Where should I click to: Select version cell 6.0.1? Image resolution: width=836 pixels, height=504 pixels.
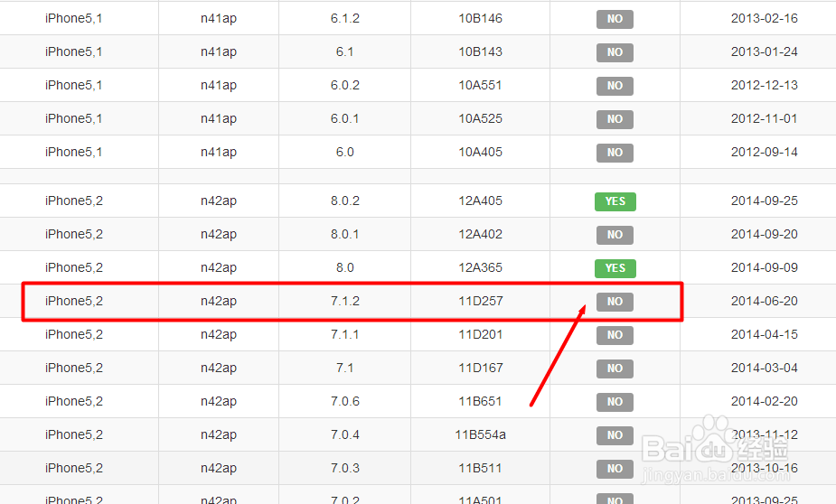click(345, 118)
